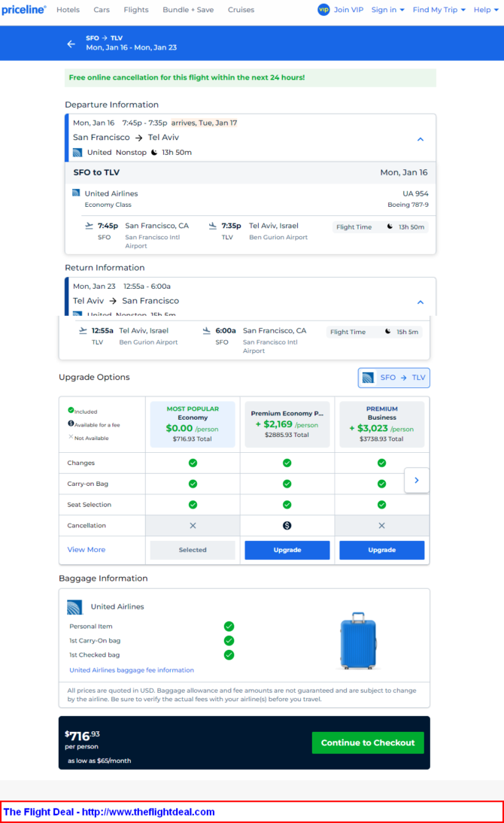Select the Most Popular Economy fare card
Screen dimensions: 504x823
click(193, 424)
